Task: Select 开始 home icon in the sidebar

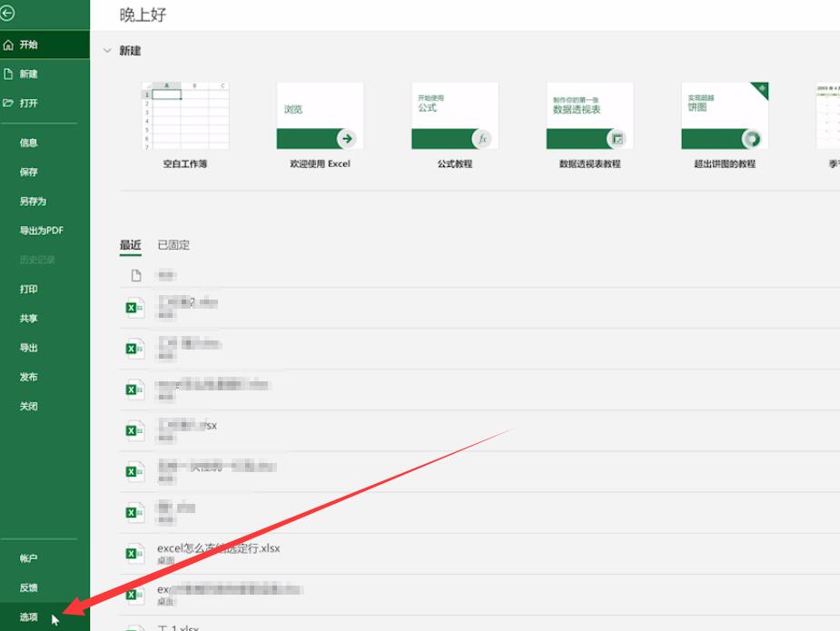Action: point(8,45)
